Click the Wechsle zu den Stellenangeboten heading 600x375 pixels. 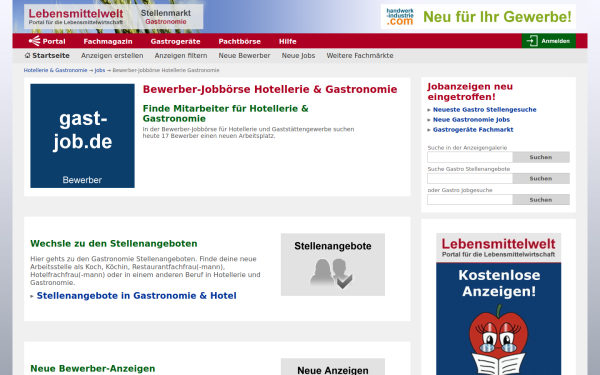(114, 243)
